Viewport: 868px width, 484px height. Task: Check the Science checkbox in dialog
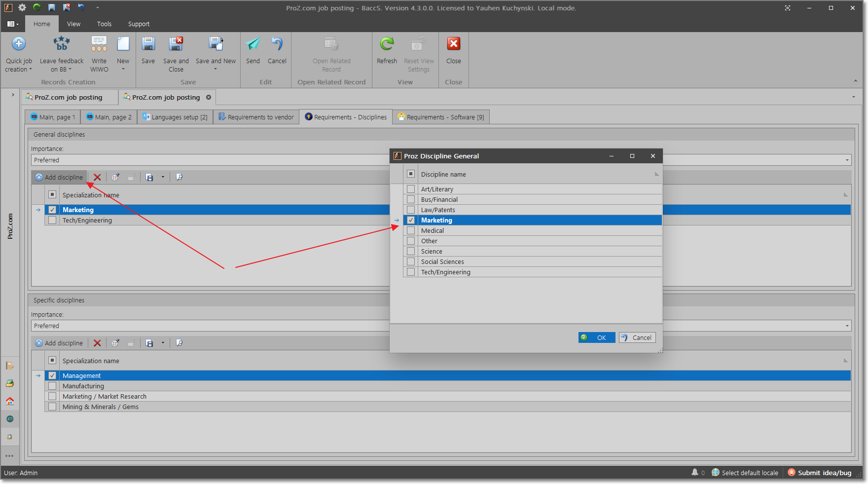pyautogui.click(x=411, y=251)
